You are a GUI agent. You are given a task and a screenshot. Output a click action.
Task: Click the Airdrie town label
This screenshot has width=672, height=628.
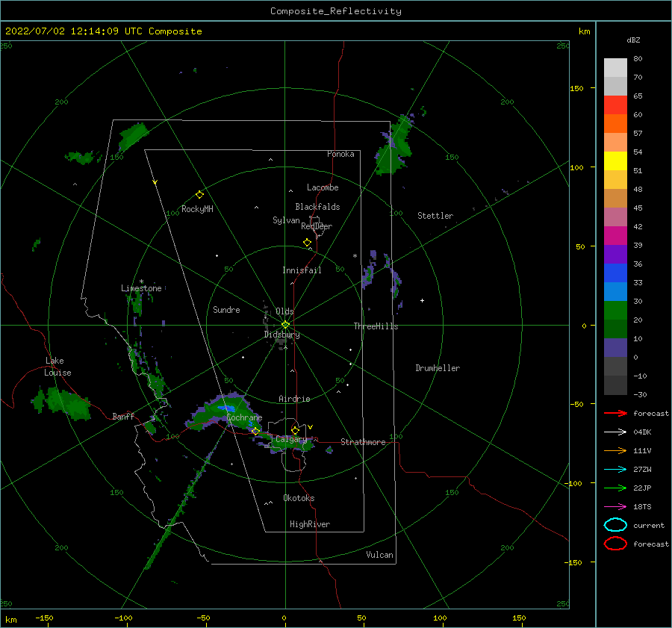[x=294, y=399]
